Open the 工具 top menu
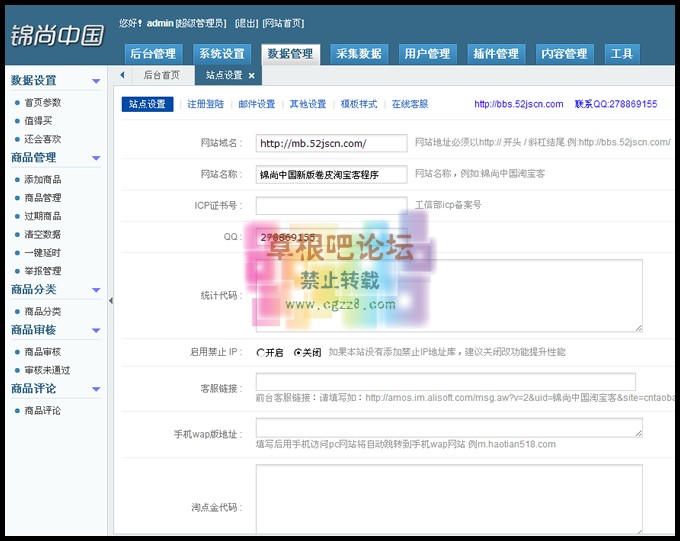 coord(621,54)
